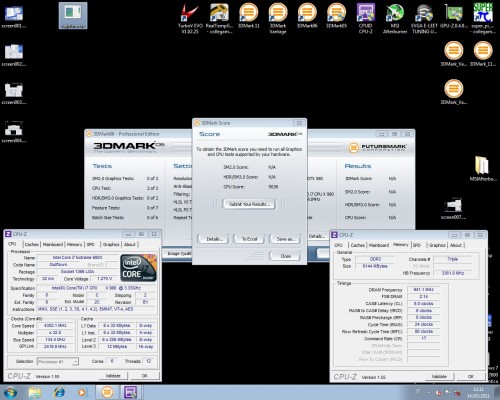
Task: Launch the MSI Afterburner desktop shortcut
Action: coord(395,18)
